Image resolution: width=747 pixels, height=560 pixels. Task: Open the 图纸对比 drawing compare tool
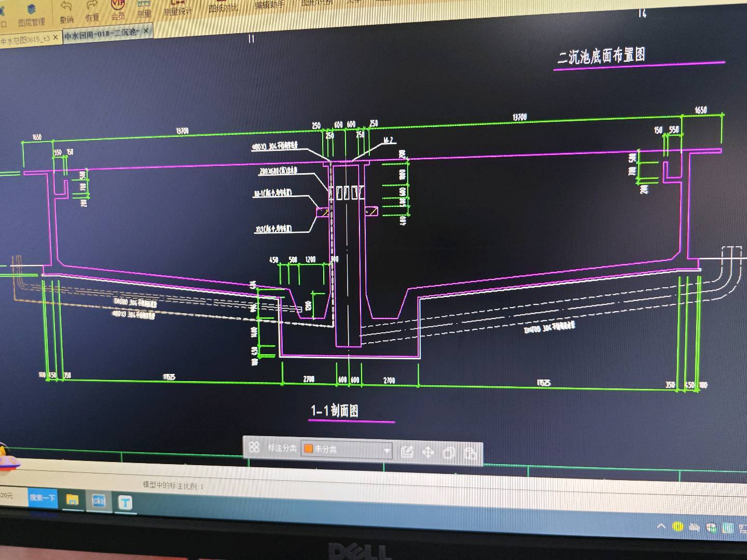tap(223, 7)
